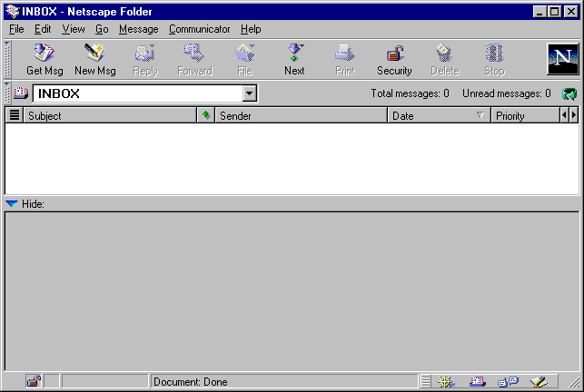
Task: Collapse the message pane via Hide triangle
Action: click(x=12, y=203)
